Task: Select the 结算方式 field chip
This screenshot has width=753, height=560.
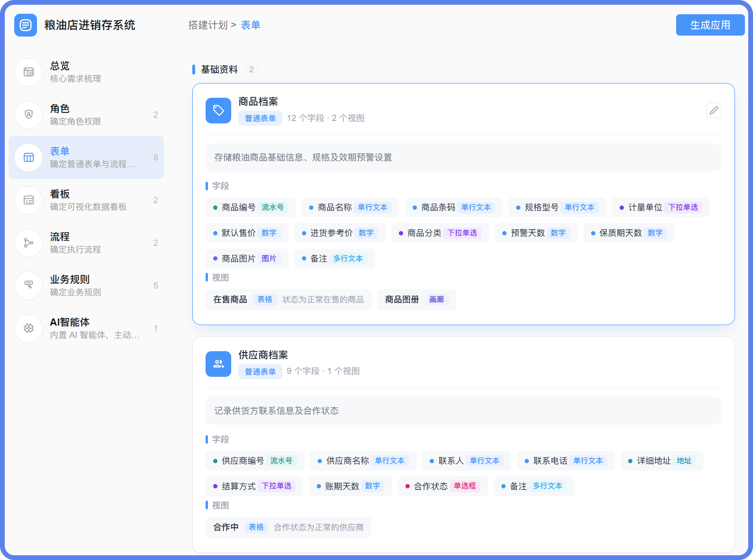Action: 254,486
